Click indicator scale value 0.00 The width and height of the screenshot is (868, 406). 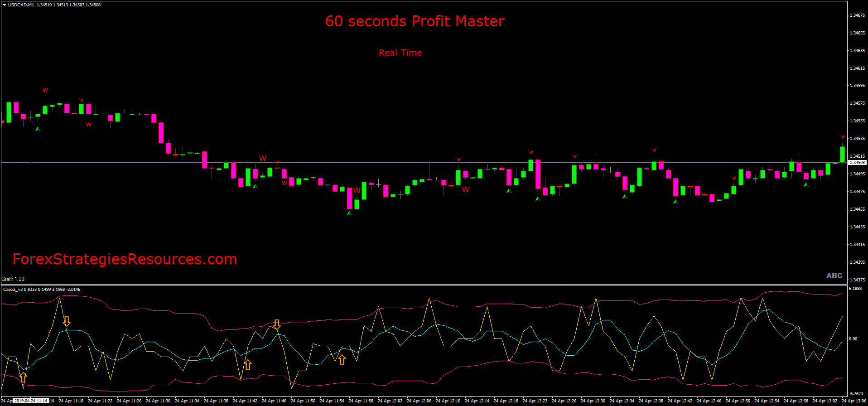pyautogui.click(x=853, y=339)
